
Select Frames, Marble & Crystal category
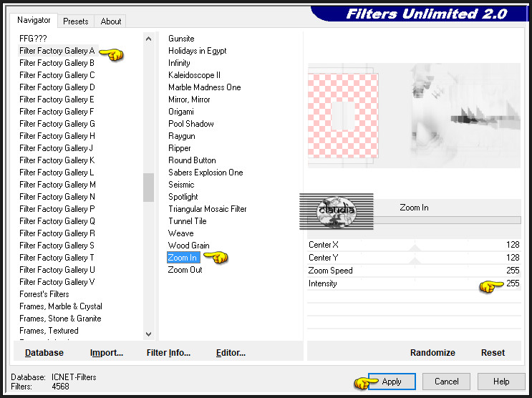click(x=61, y=306)
